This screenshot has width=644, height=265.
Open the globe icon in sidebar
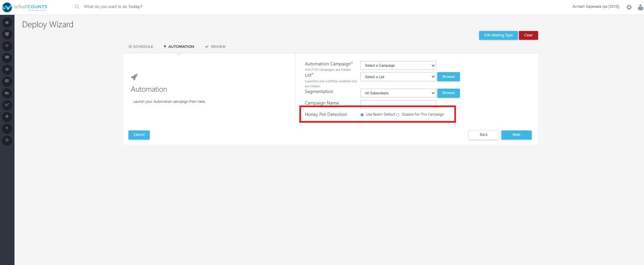click(7, 69)
